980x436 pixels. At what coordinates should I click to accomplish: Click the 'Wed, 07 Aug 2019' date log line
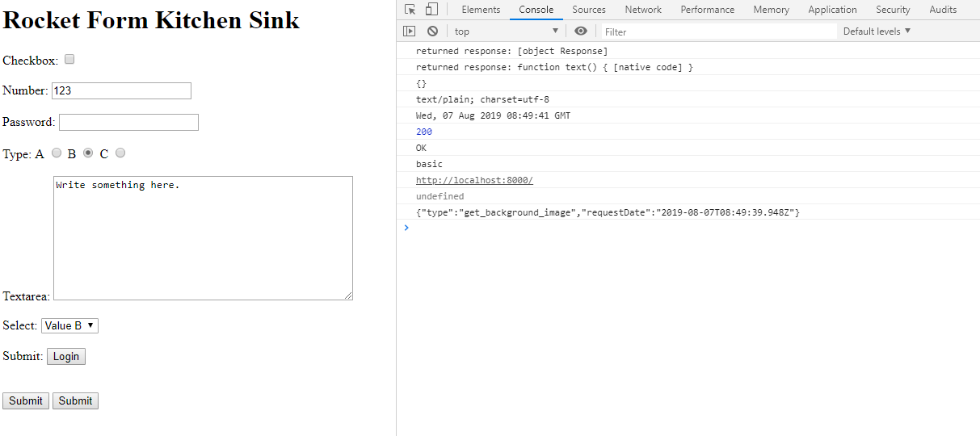coord(493,115)
